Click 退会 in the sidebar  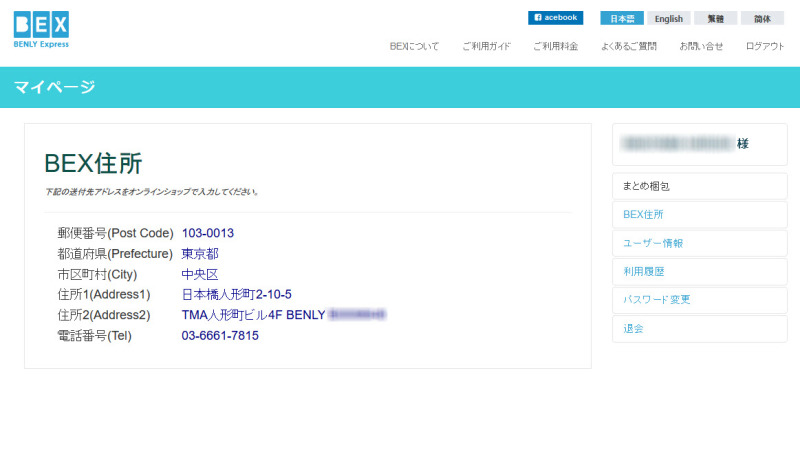[x=699, y=329]
